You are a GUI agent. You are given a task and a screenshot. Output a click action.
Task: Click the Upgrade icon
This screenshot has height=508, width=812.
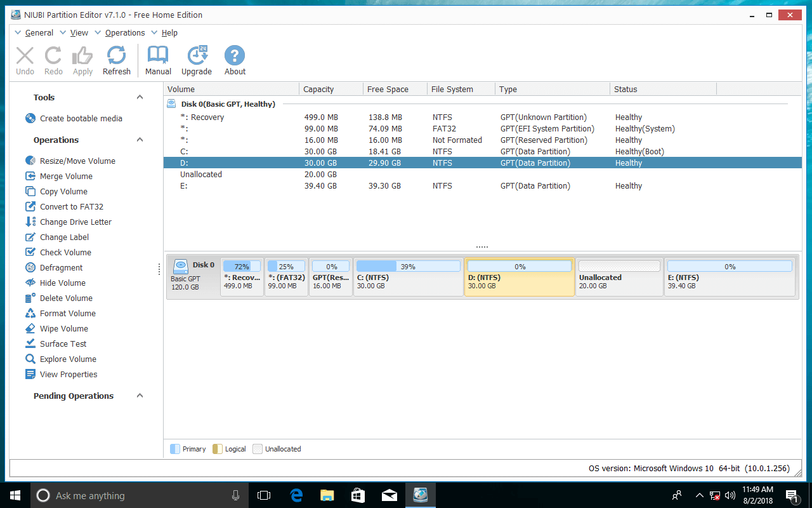click(197, 61)
